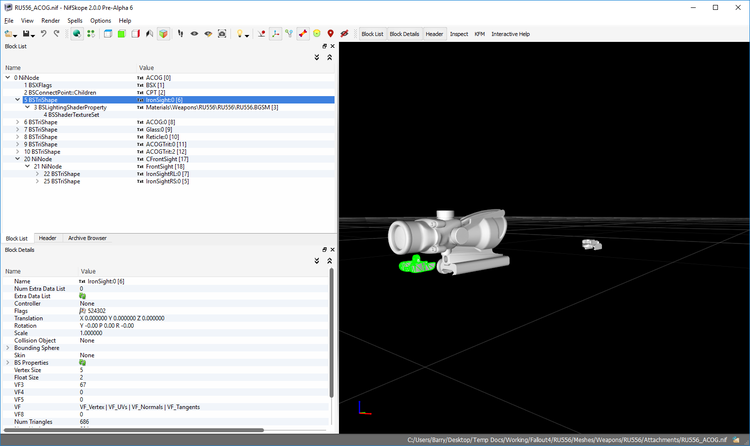
Task: Open the dropdown arrow beside Save icon
Action: tap(33, 35)
